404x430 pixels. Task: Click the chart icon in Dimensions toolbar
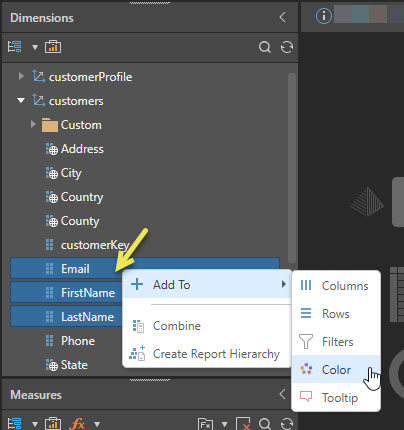click(x=53, y=47)
